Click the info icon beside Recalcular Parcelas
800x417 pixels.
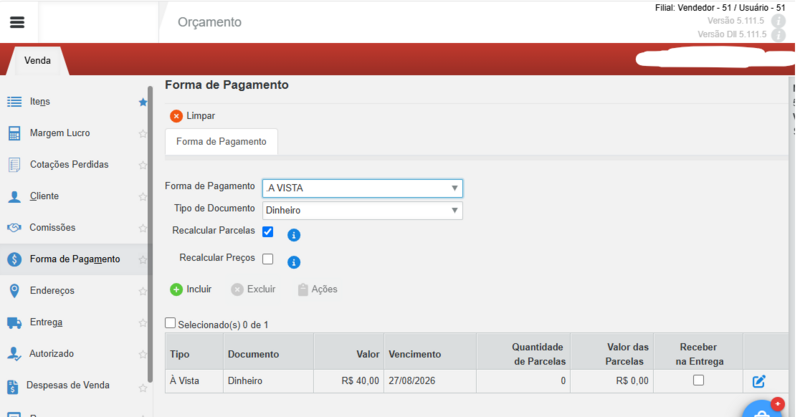click(294, 235)
